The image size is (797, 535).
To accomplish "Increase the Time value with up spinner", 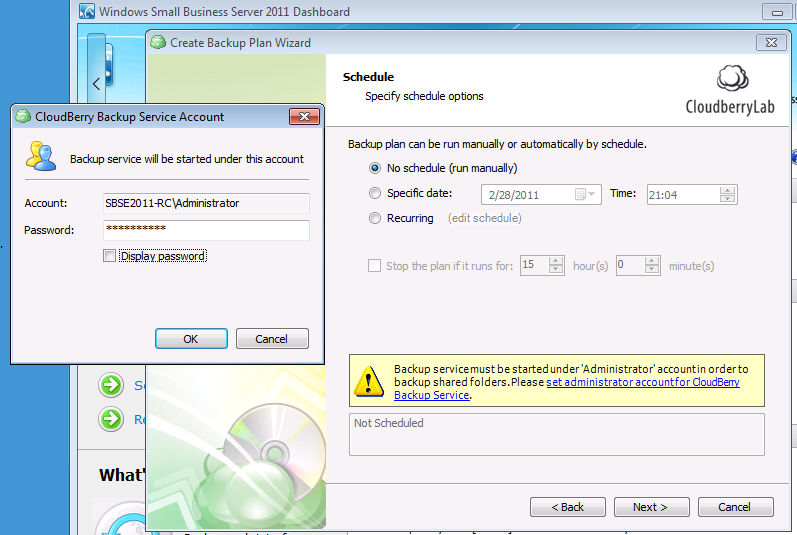I will pyautogui.click(x=727, y=191).
